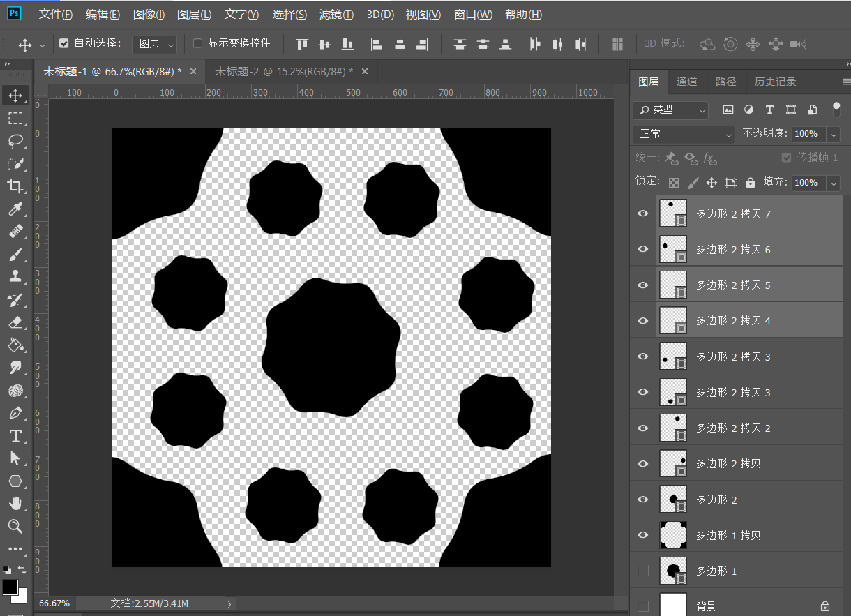Image resolution: width=851 pixels, height=616 pixels.
Task: Open the blend mode 正常 dropdown
Action: click(x=684, y=134)
